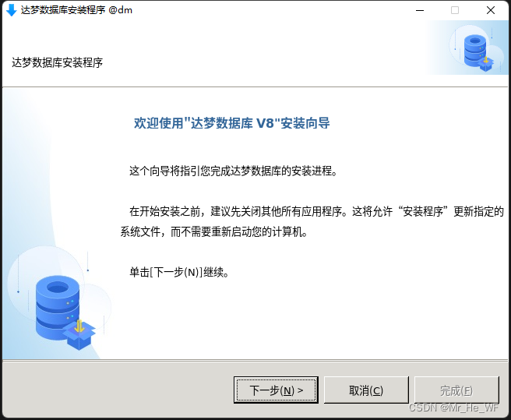Click the greyed-out 完成(F) button
This screenshot has height=420, width=511.
point(456,390)
